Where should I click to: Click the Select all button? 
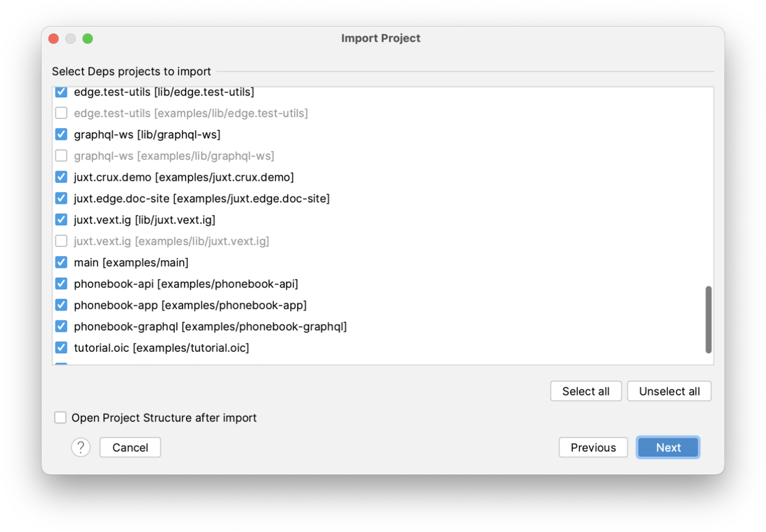(x=586, y=391)
